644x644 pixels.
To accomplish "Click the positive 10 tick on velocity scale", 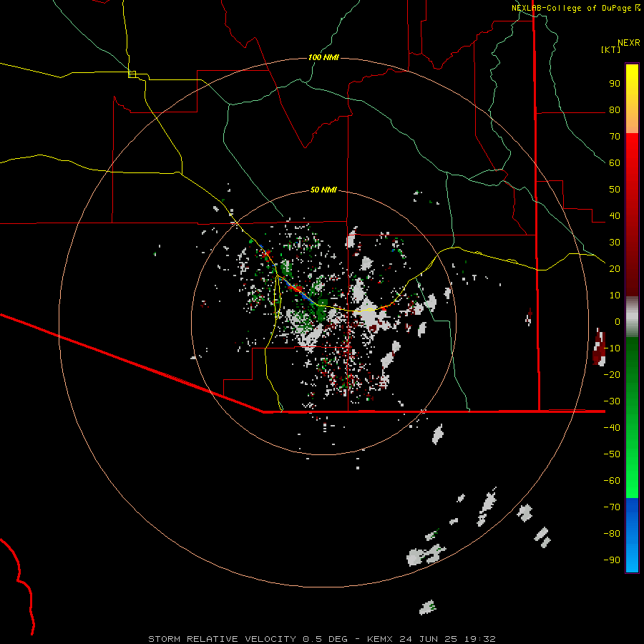I will click(x=615, y=296).
